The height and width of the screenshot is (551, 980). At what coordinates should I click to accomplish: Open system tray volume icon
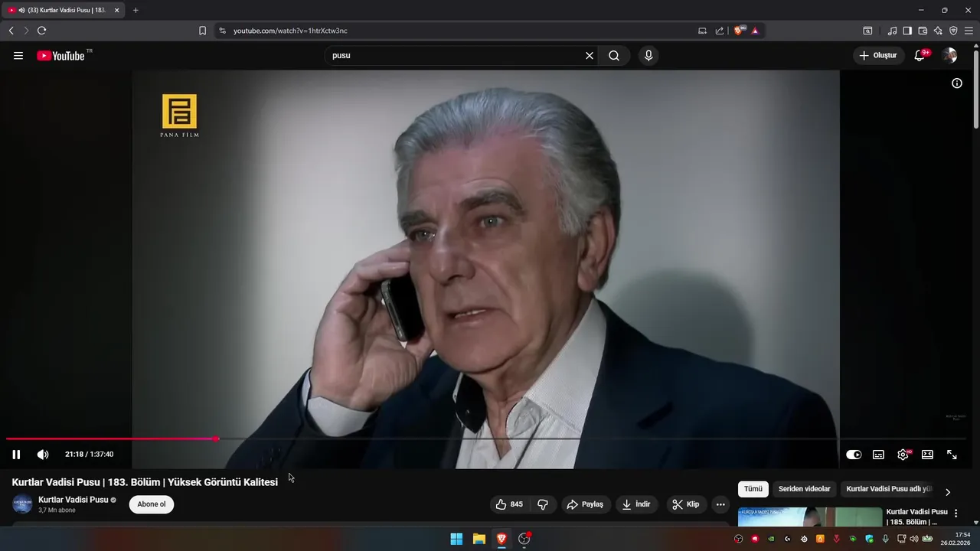pos(913,539)
